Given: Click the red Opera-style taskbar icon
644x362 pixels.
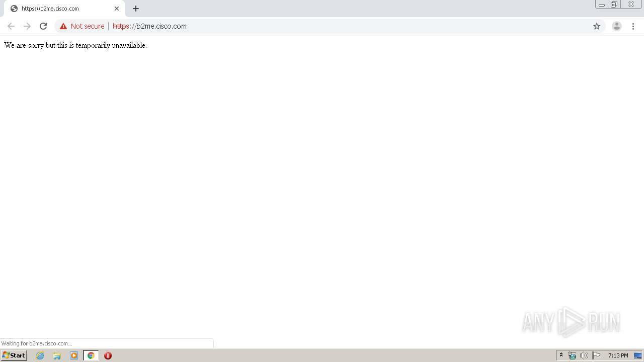Looking at the screenshot, I should tap(108, 355).
